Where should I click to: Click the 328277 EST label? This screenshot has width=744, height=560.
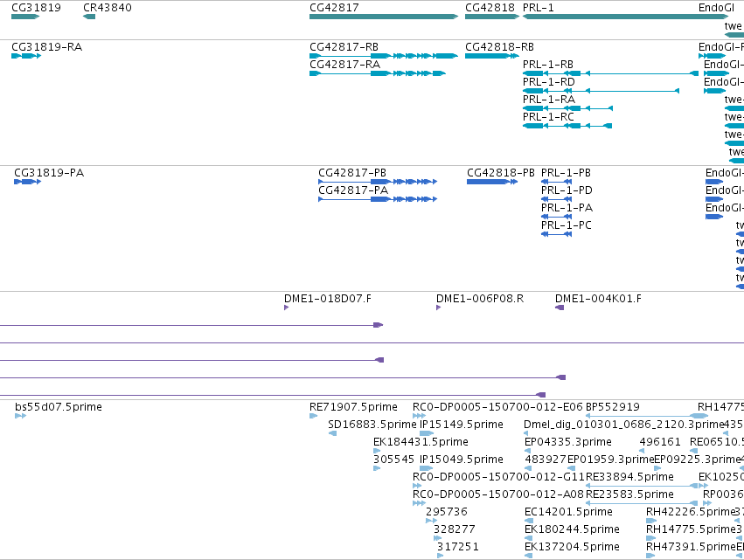pyautogui.click(x=454, y=529)
